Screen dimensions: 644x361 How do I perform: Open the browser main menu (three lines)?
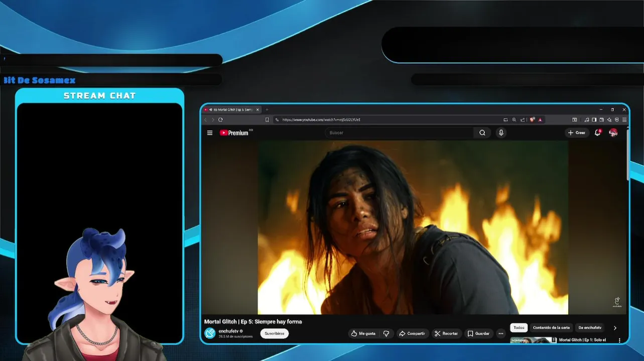[624, 120]
